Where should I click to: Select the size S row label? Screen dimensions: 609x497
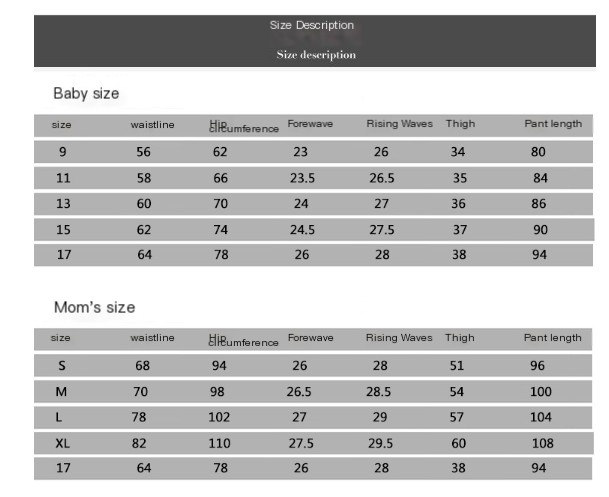(62, 366)
